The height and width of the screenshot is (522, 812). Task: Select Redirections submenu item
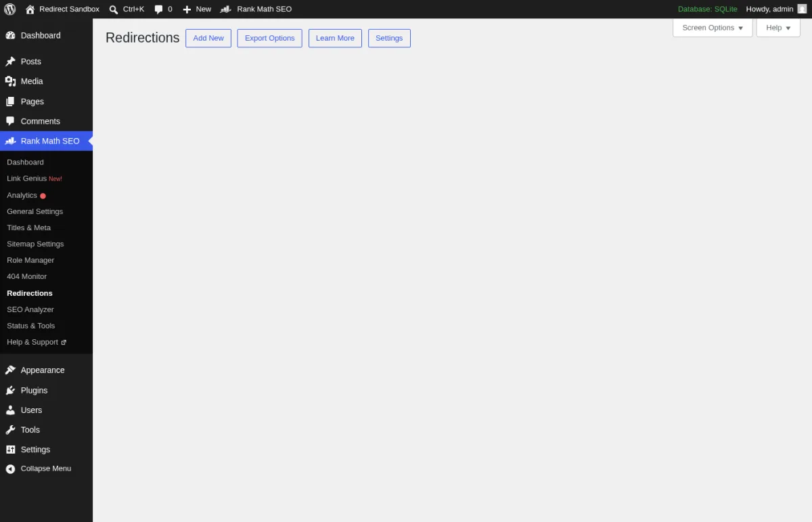point(29,293)
